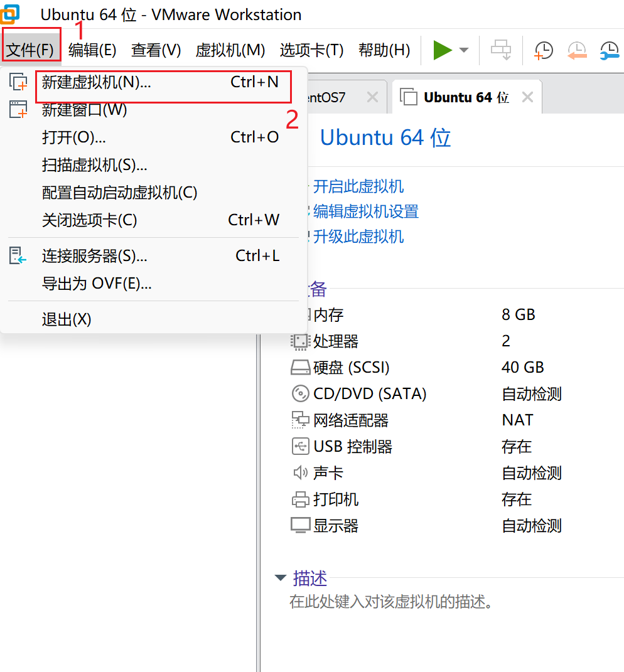Open 编辑虚拟机设置 link
Image resolution: width=624 pixels, height=672 pixels.
pyautogui.click(x=366, y=211)
